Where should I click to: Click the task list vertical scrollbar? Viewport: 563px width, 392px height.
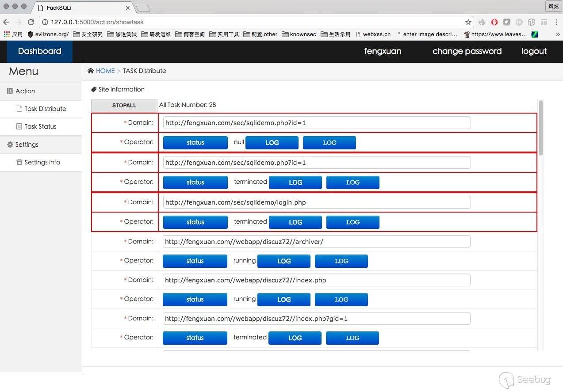[x=540, y=128]
